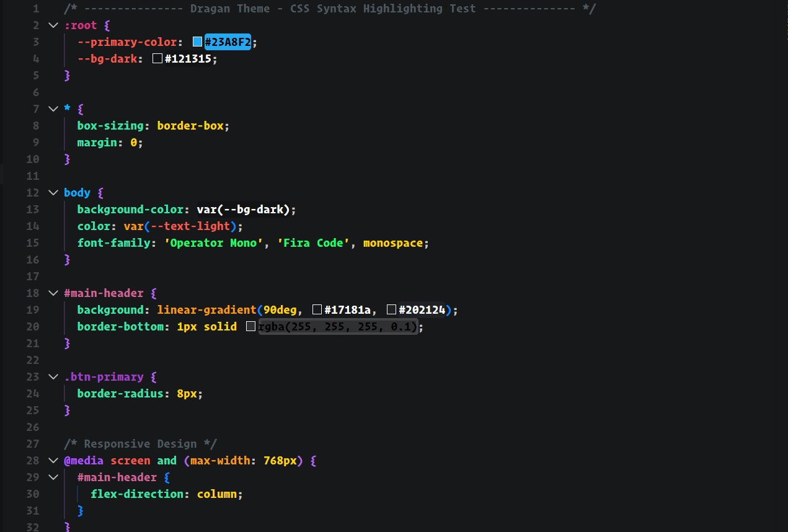Click the #main-header selector on line 29
The width and height of the screenshot is (788, 532).
(117, 477)
